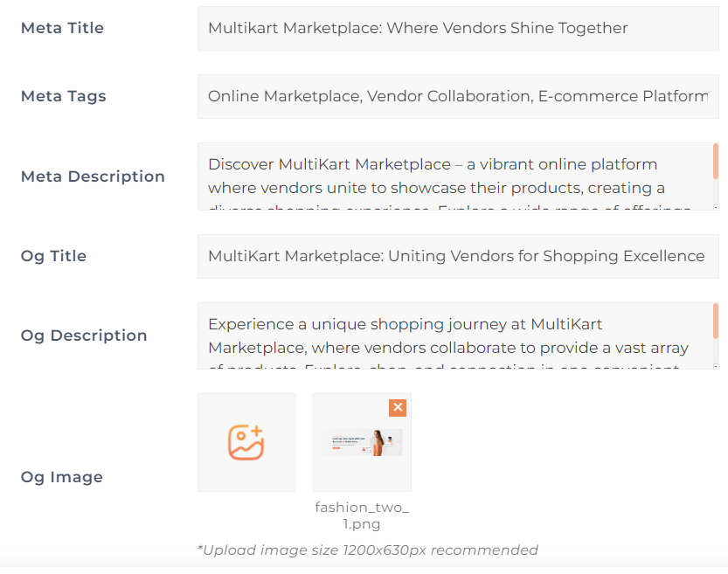
Task: Place cursor in Meta Description textarea
Action: coord(454,176)
